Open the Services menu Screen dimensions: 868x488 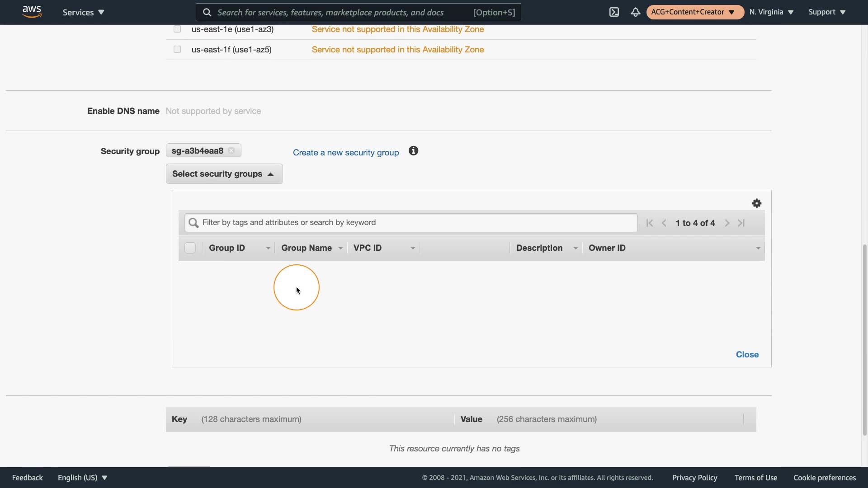[83, 12]
